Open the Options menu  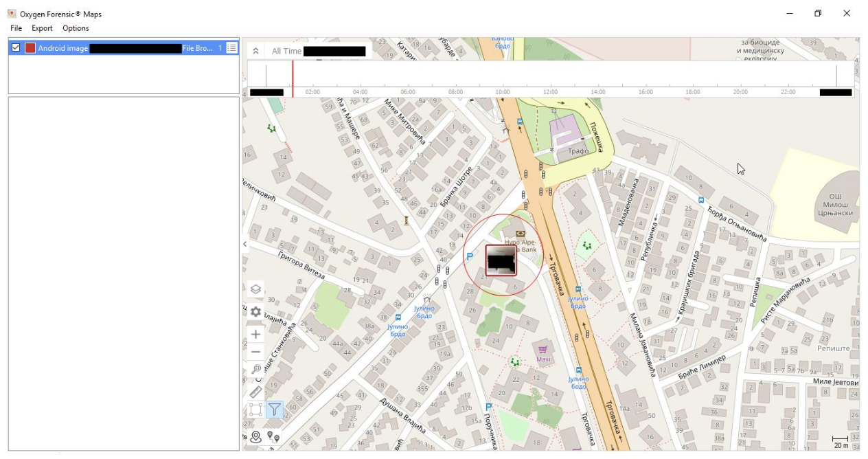click(x=76, y=28)
